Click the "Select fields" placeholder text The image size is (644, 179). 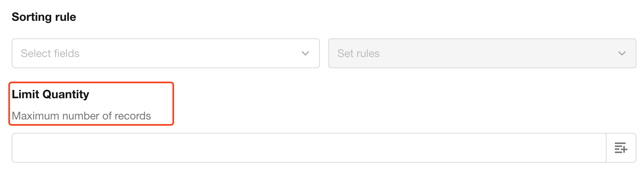tap(50, 53)
